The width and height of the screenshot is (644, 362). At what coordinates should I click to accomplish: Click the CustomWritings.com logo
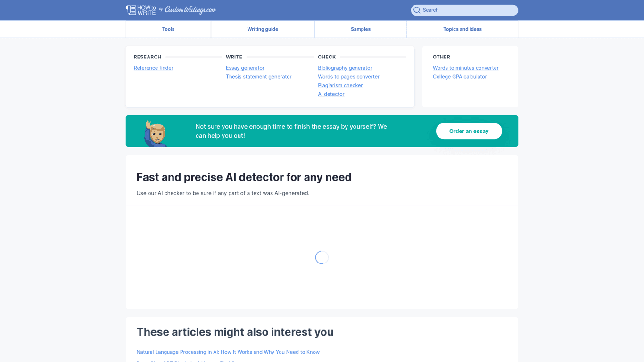click(x=190, y=10)
